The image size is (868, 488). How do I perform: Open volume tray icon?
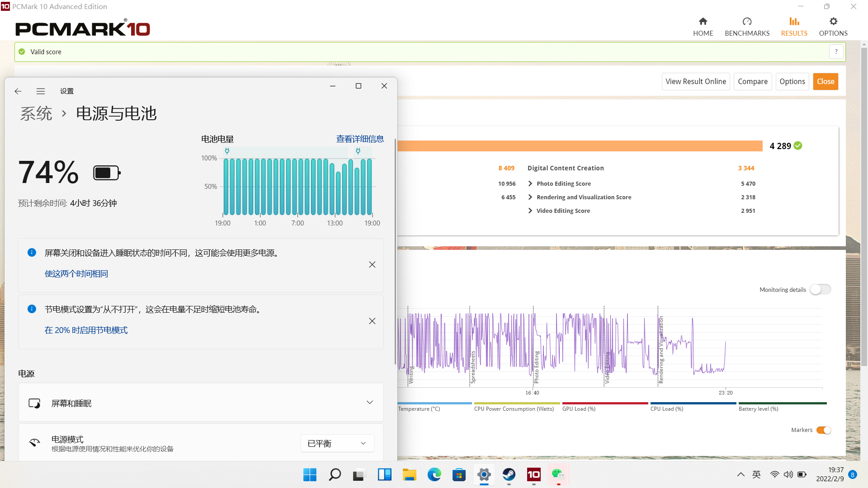pos(788,474)
